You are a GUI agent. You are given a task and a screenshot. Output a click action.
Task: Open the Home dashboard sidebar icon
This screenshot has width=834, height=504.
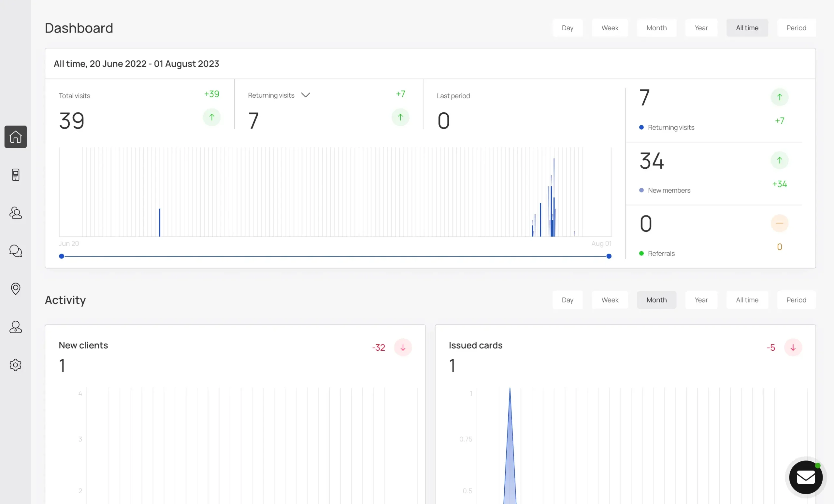coord(16,137)
